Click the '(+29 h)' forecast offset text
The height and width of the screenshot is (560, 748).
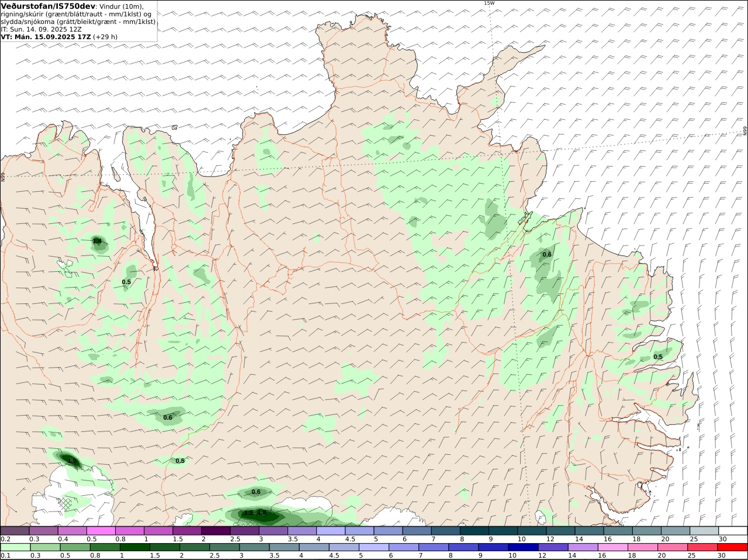point(105,36)
